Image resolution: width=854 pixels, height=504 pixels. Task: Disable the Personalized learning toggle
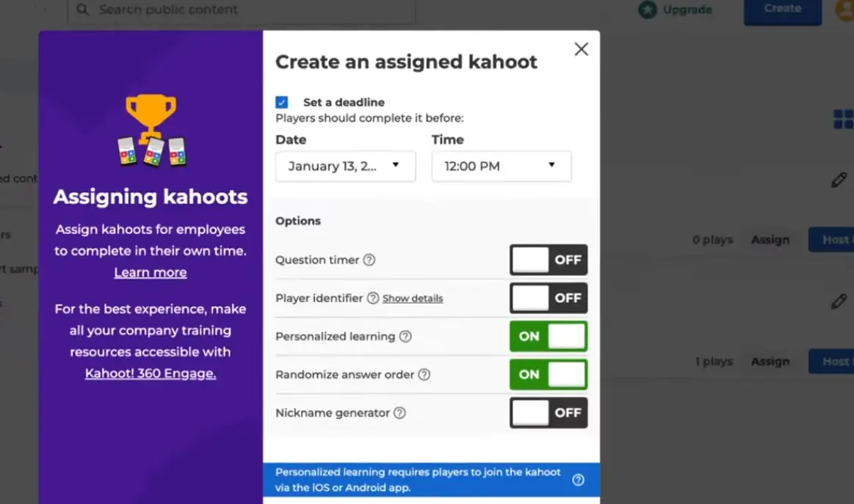click(549, 337)
